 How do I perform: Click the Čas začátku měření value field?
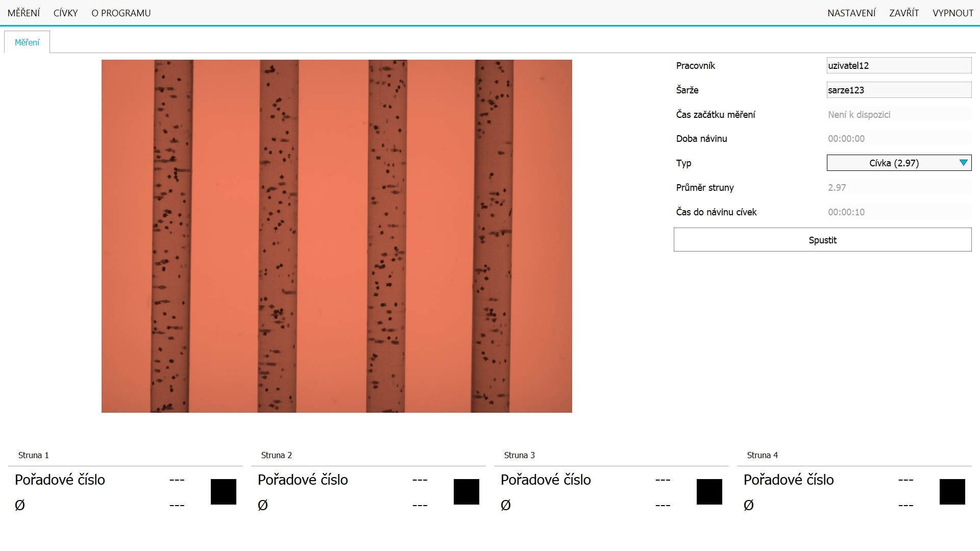tap(899, 114)
